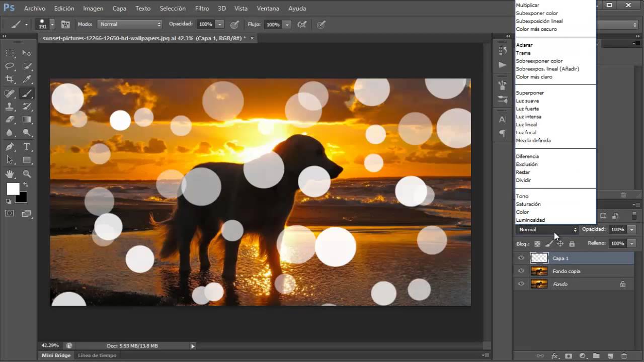Open the brush preset picker arrow

coord(52,24)
